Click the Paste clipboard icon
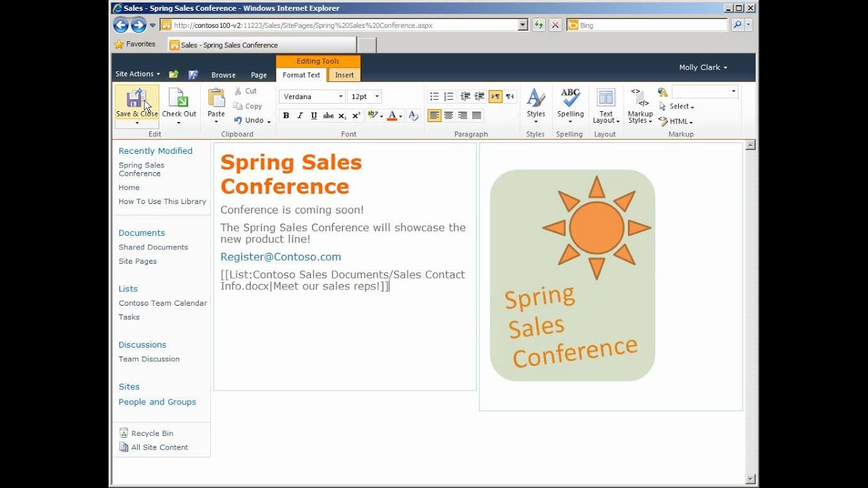 (216, 98)
